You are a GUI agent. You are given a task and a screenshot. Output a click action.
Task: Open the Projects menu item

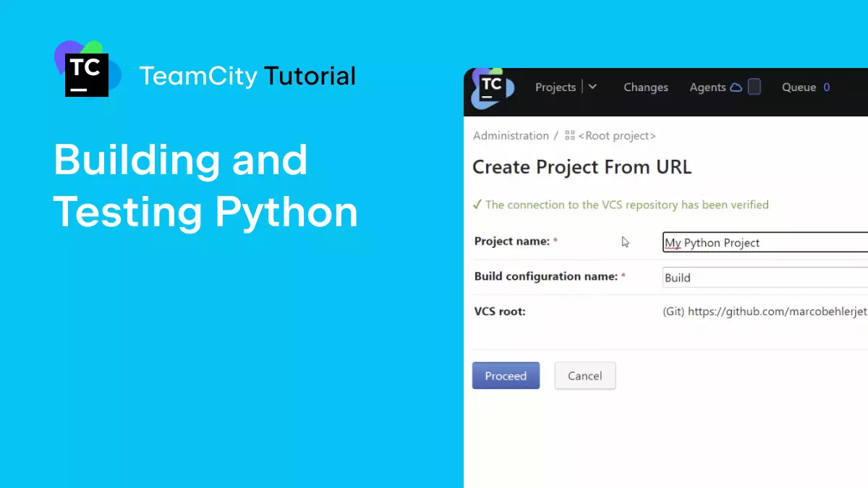[x=555, y=87]
